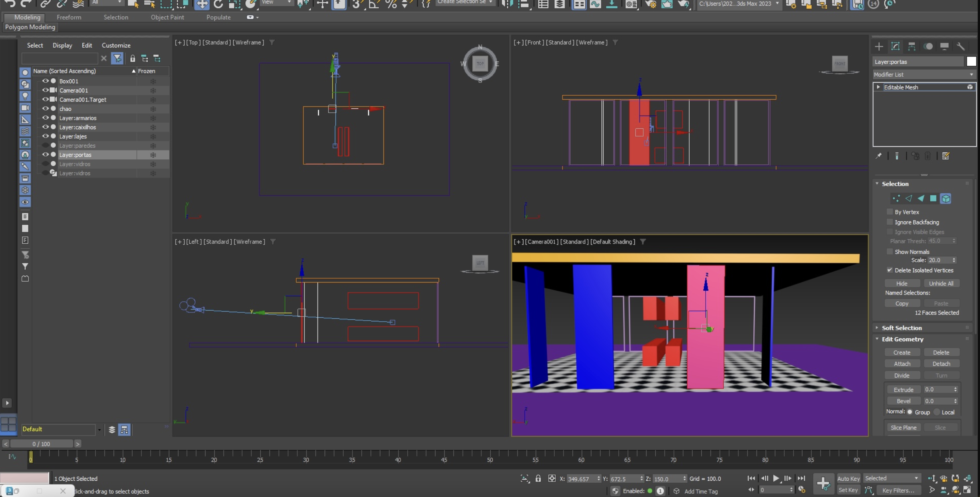The height and width of the screenshot is (497, 980).
Task: Click the white object color swatch
Action: [971, 62]
